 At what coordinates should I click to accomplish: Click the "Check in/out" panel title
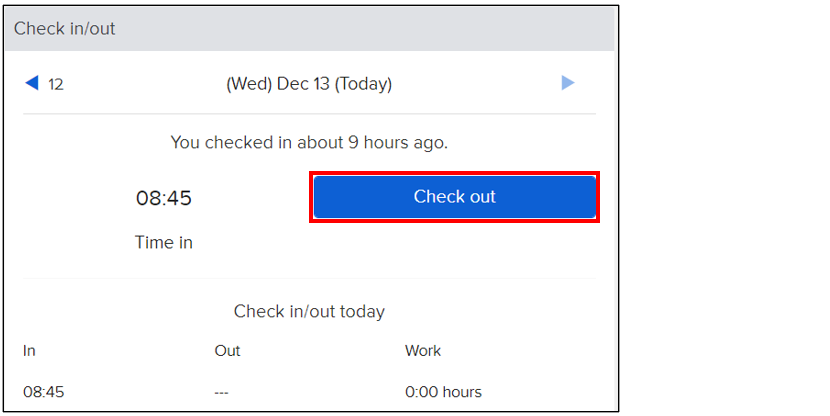[x=65, y=28]
